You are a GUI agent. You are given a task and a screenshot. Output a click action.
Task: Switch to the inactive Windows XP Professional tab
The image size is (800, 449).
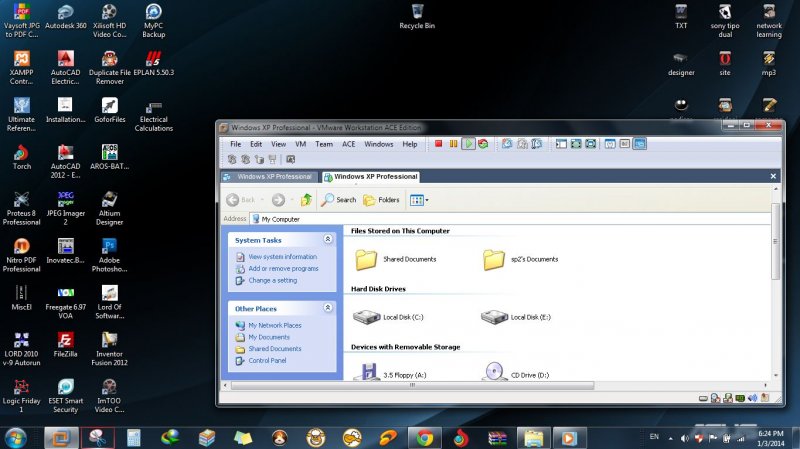269,177
